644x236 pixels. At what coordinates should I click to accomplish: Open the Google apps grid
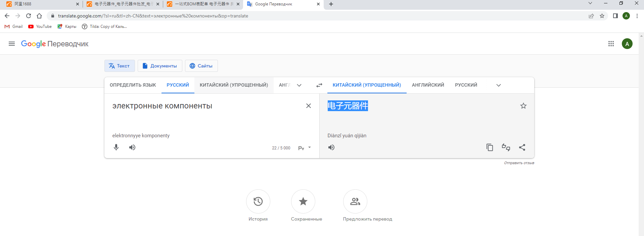click(611, 44)
